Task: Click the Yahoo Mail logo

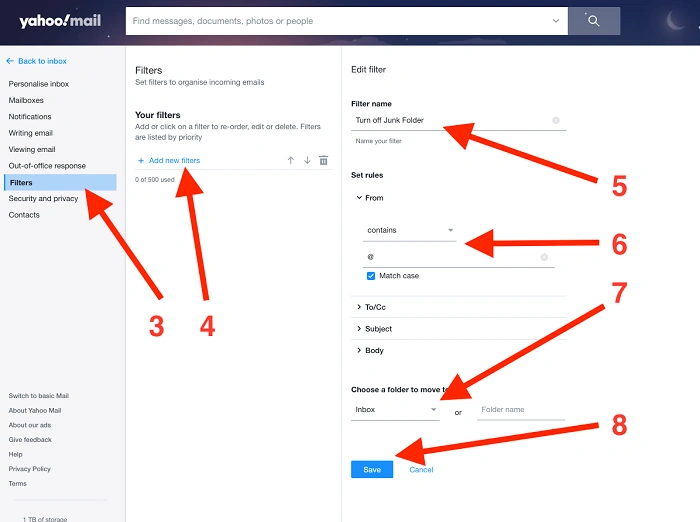Action: (60, 21)
